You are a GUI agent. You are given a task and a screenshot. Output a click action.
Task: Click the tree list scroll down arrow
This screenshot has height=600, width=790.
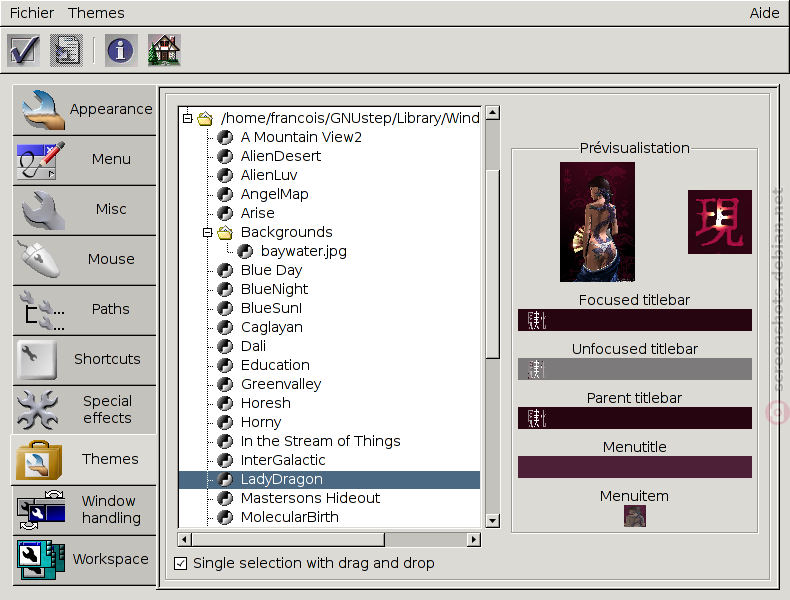click(492, 520)
